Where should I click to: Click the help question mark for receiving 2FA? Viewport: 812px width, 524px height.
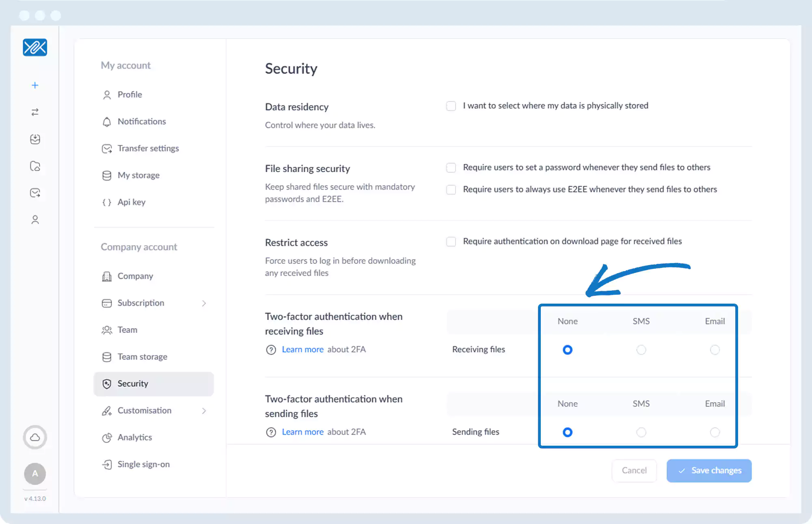tap(271, 349)
